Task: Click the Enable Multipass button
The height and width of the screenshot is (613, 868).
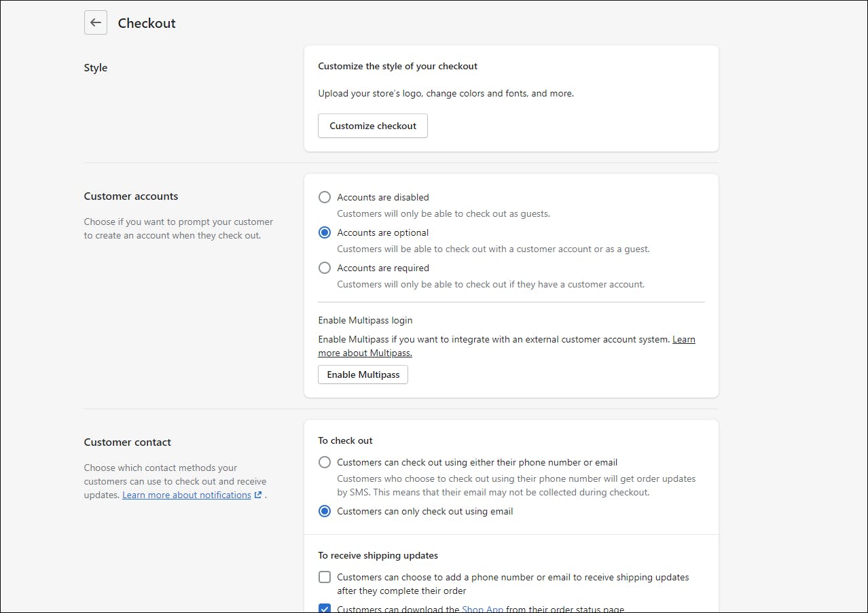Action: tap(363, 374)
